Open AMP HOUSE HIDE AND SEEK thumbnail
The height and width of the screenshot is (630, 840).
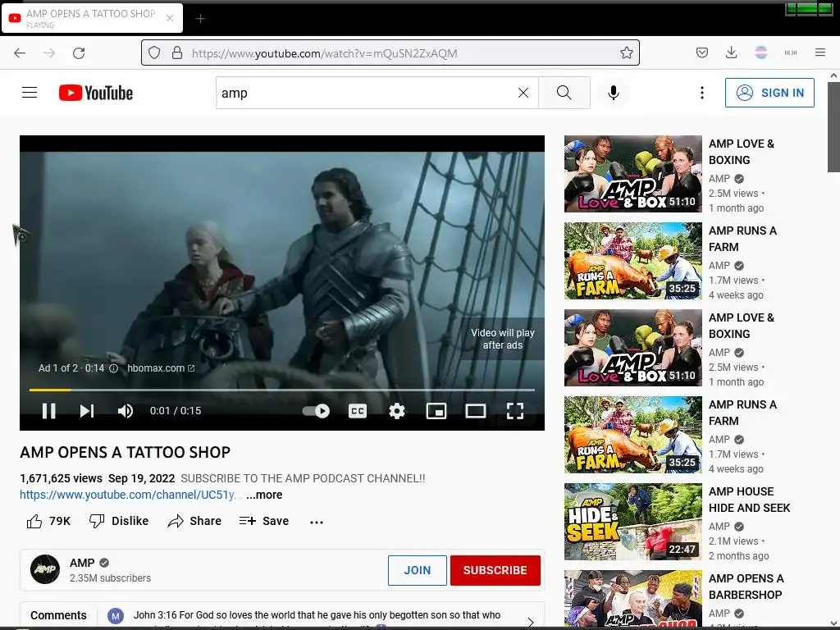click(x=632, y=521)
